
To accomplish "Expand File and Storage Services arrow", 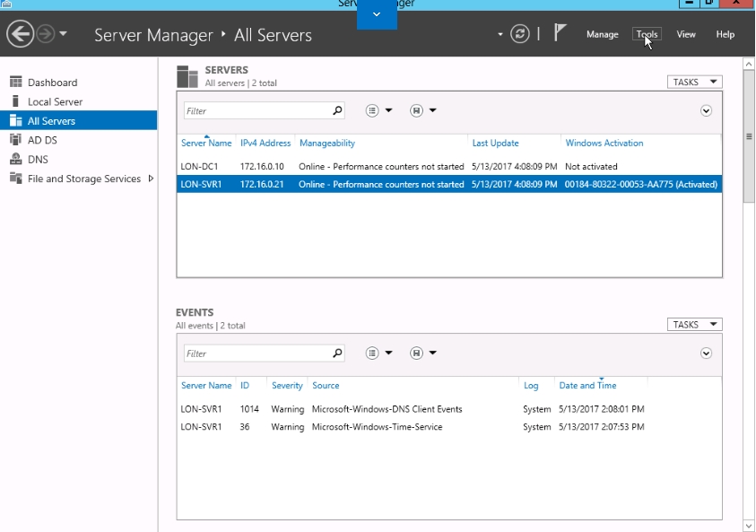I will (151, 179).
